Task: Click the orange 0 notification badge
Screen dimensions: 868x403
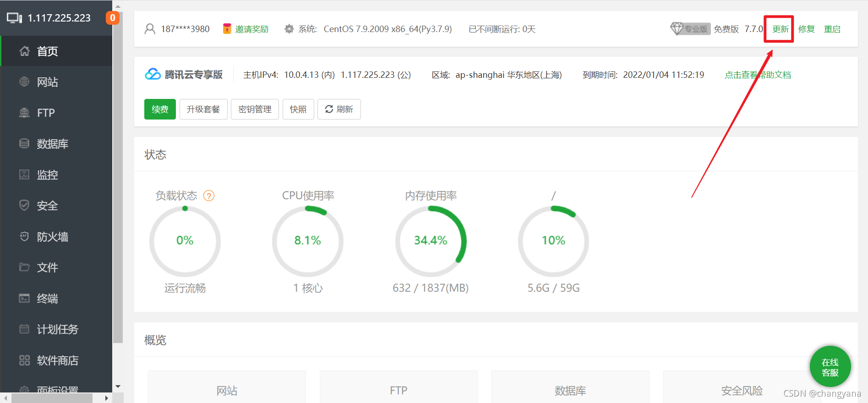Action: pyautogui.click(x=113, y=18)
